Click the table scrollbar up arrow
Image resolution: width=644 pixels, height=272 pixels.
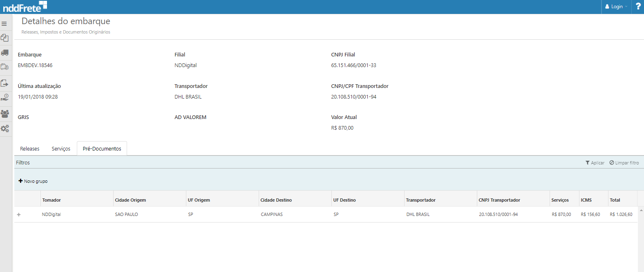[641, 210]
